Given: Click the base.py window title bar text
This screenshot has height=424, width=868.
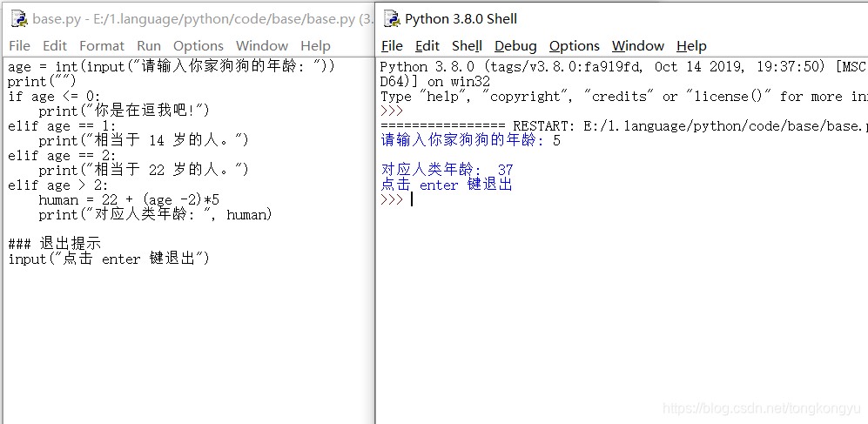Looking at the screenshot, I should click(203, 19).
